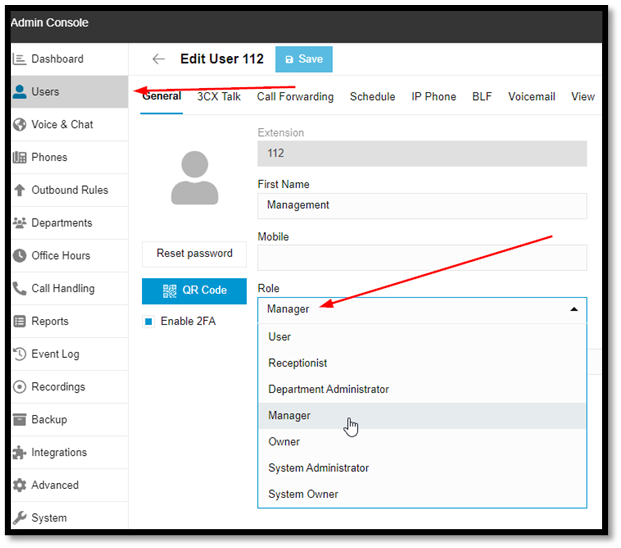Open the Voicemail tab

531,97
